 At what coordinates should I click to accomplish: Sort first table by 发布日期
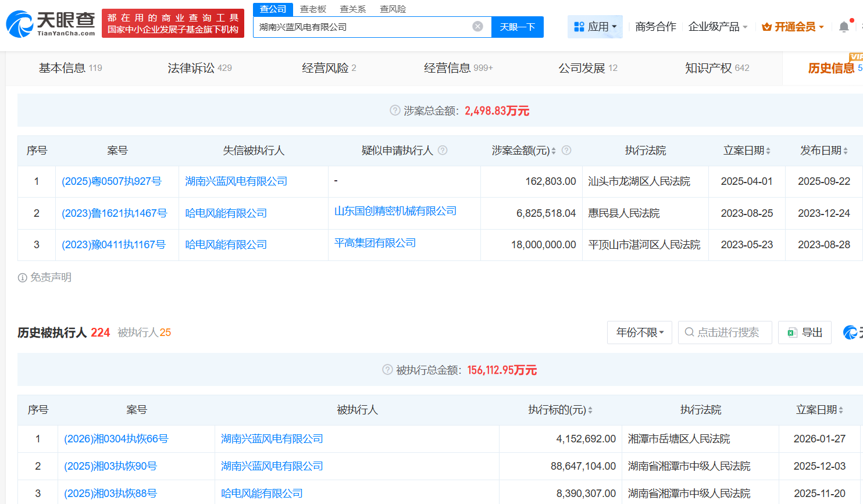pos(845,151)
